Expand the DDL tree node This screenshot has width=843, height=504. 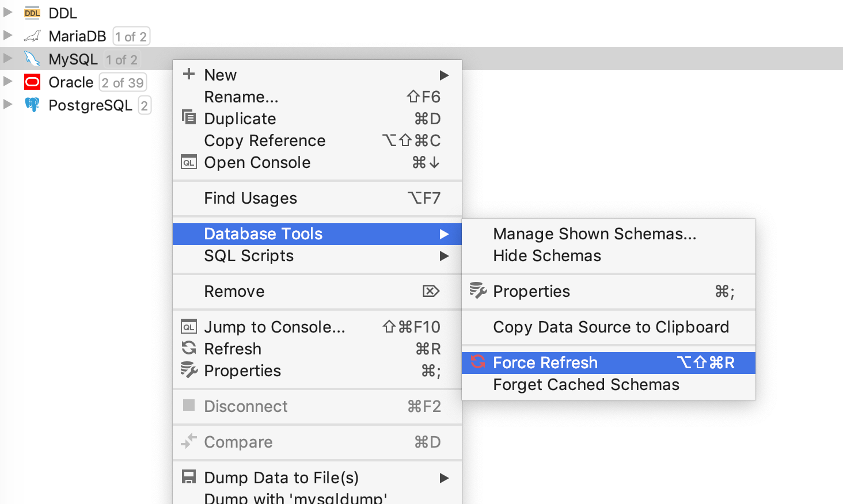click(x=7, y=12)
